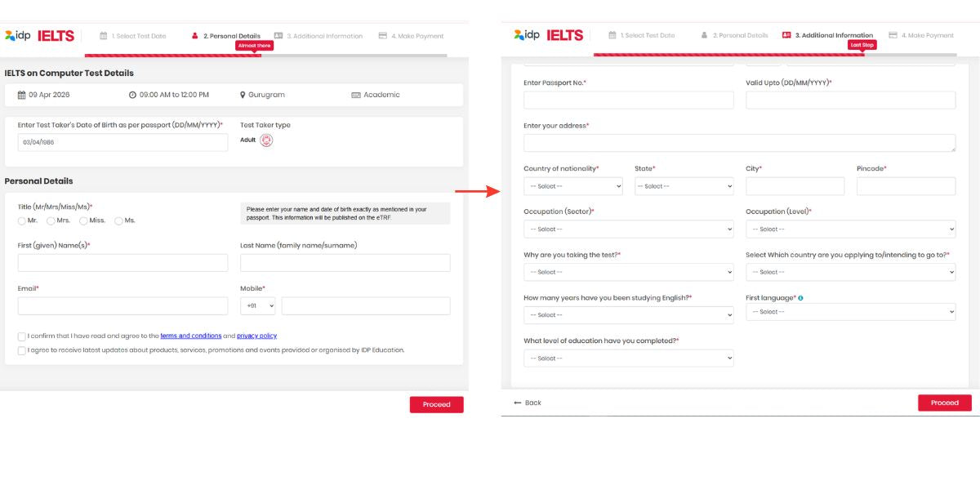Click Proceed button in Personal Details window

(x=436, y=404)
